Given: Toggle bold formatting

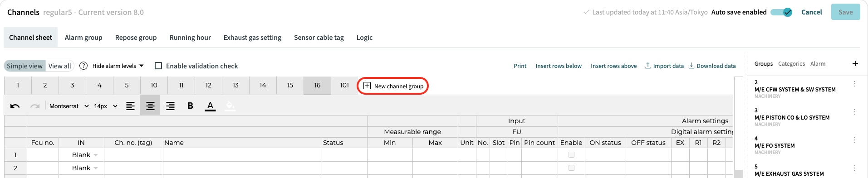Looking at the screenshot, I should [190, 106].
